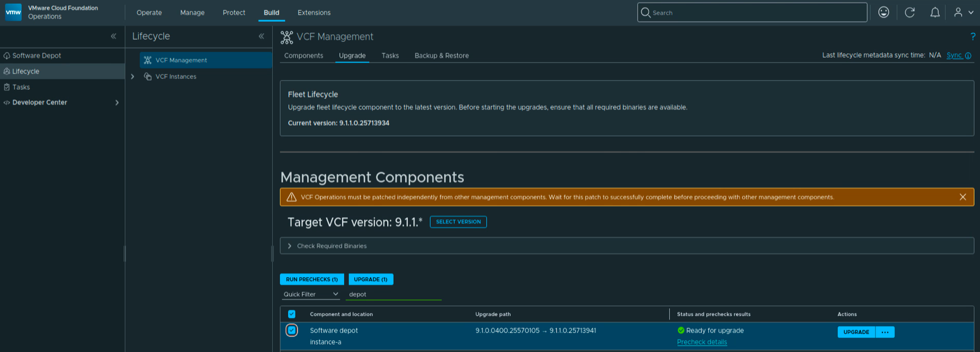Screen dimensions: 980x352
Task: Open the Manage menu
Action: (x=192, y=13)
